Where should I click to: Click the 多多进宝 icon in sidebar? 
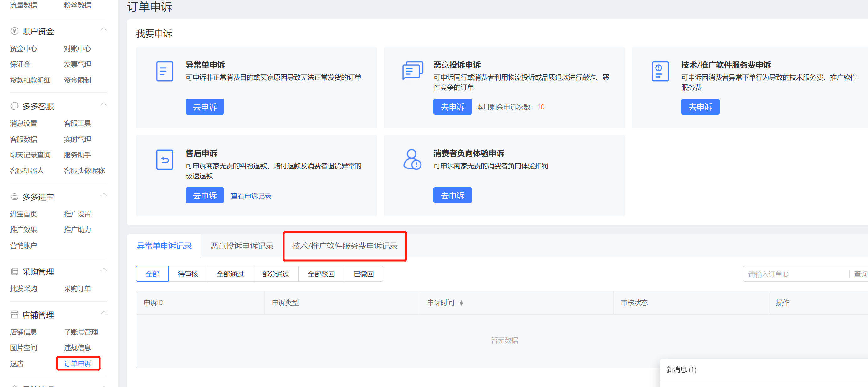pyautogui.click(x=14, y=196)
